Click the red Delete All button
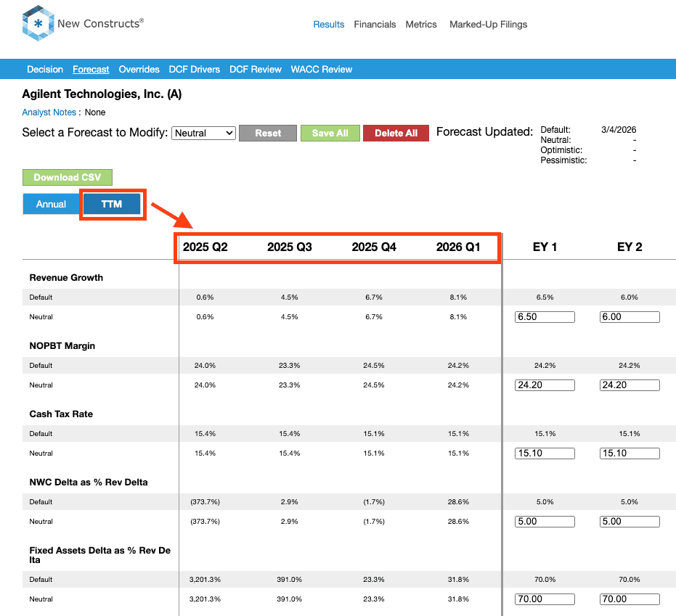 tap(396, 133)
